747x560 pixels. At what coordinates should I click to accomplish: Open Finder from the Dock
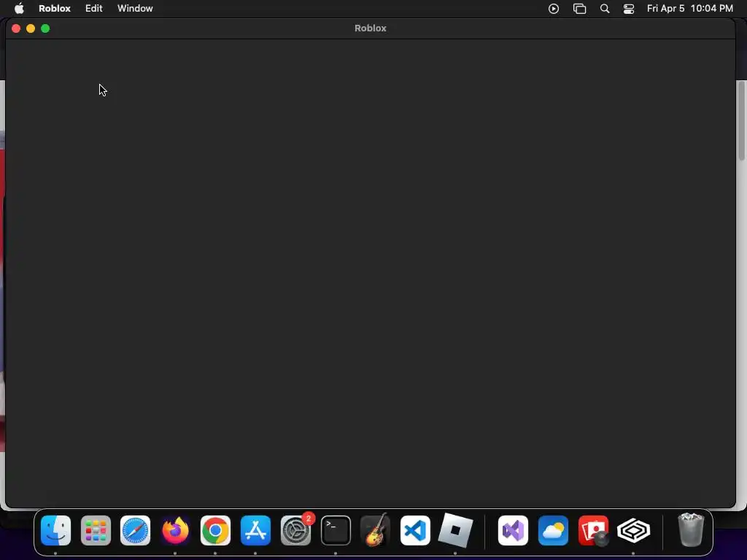(x=55, y=531)
